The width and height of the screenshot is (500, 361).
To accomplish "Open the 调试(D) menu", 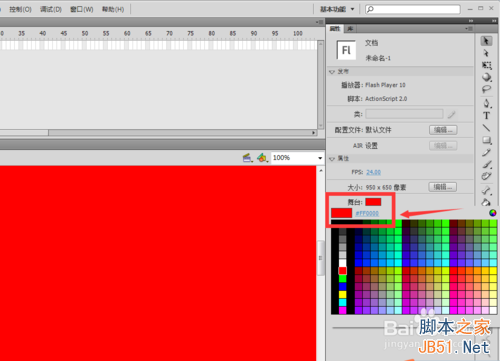I will click(x=51, y=9).
